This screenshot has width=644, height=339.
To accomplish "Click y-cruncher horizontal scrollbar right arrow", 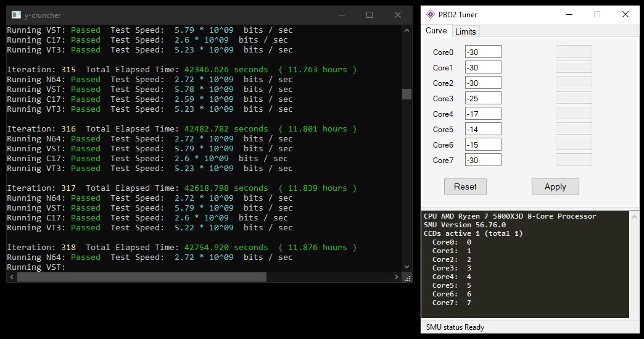I will click(x=397, y=277).
